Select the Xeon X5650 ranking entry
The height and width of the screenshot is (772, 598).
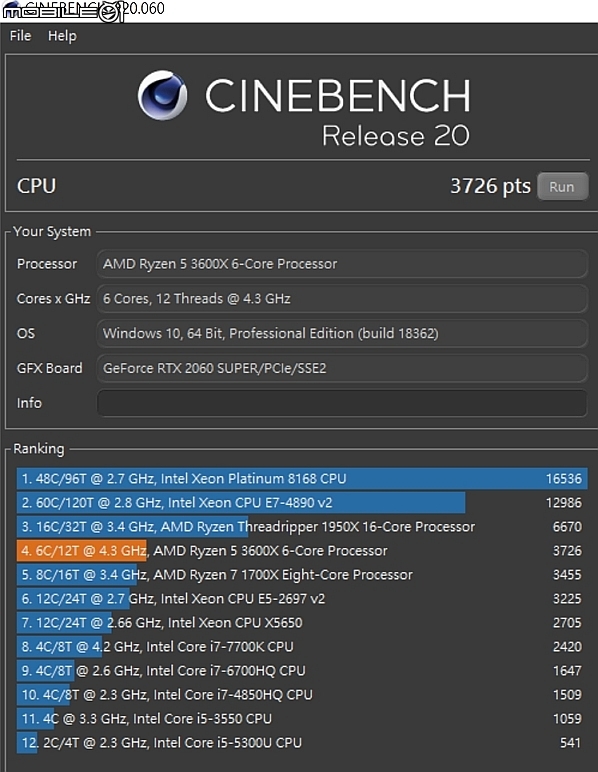[302, 623]
